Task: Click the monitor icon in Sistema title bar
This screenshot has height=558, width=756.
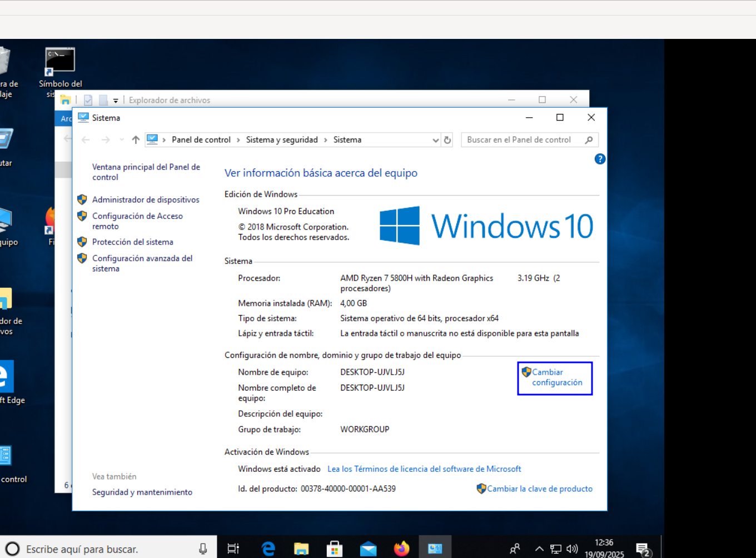Action: click(x=83, y=117)
